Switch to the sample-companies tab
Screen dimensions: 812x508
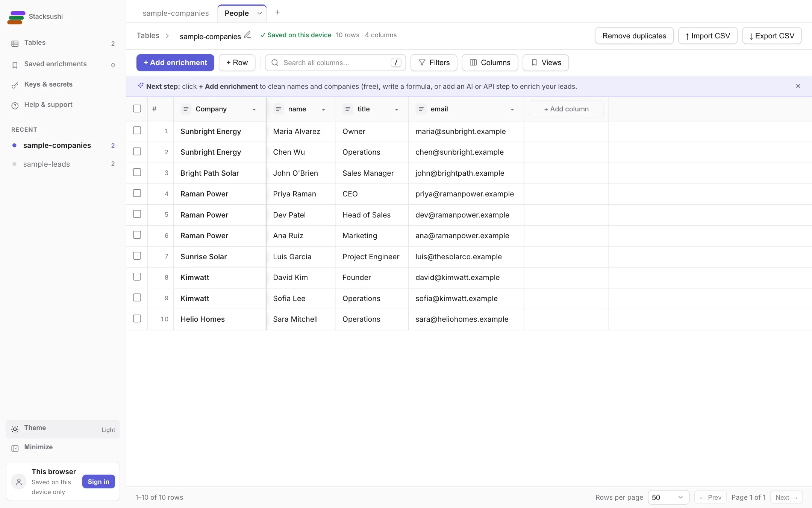[x=176, y=13]
